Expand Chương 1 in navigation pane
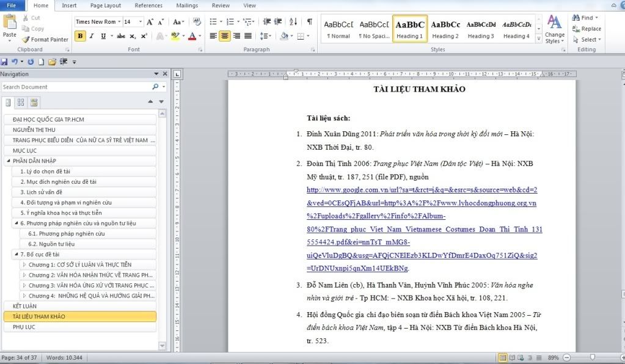625x364 pixels. coord(24,265)
